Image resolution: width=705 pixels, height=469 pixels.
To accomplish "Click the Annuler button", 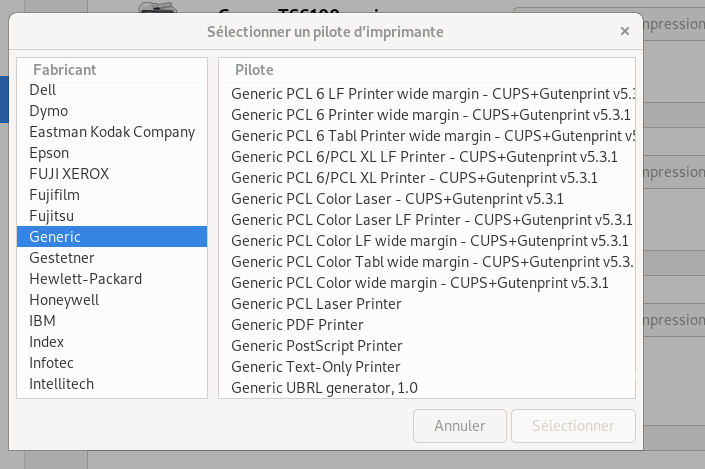I will pos(460,425).
